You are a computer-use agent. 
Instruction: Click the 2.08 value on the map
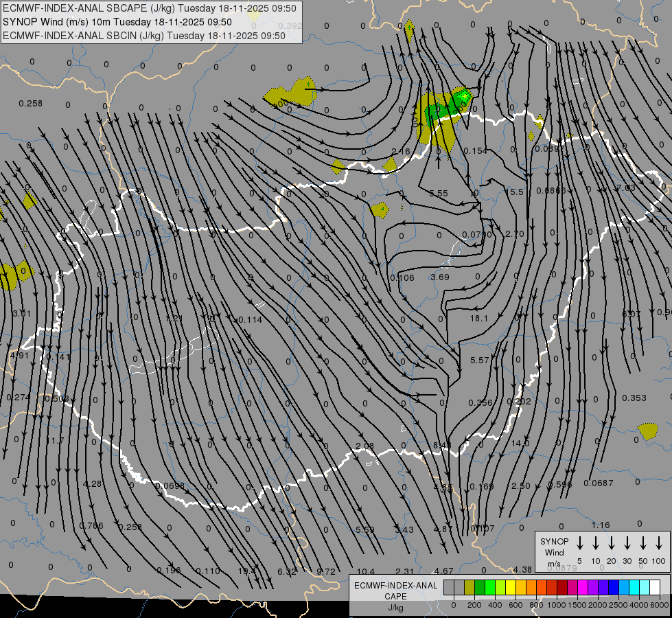(364, 446)
